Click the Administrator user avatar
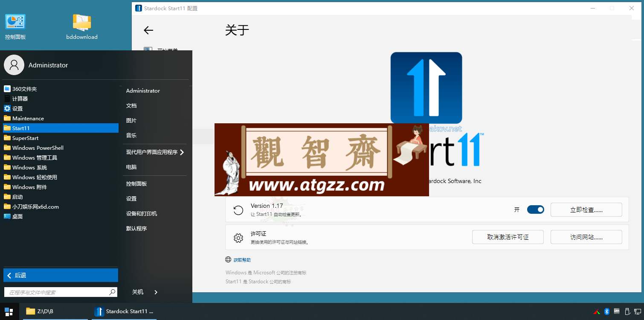 [x=14, y=65]
